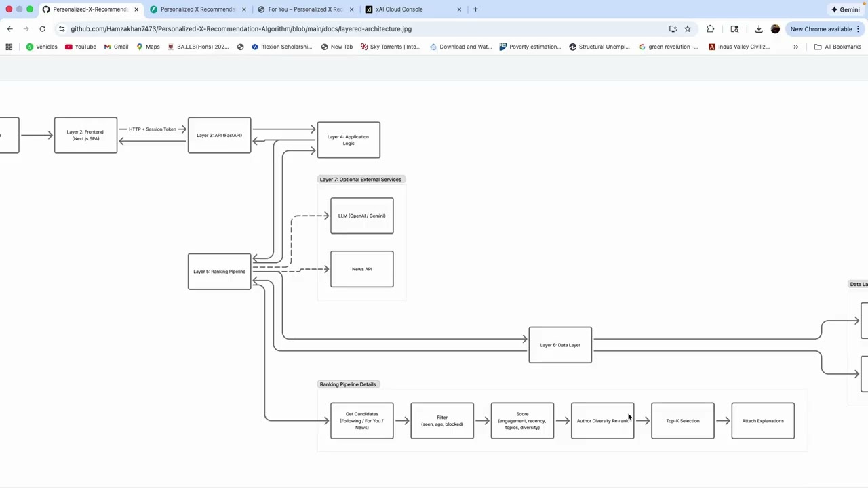Click 'Ranking Pipeline Details' label
868x488 pixels.
tap(348, 384)
